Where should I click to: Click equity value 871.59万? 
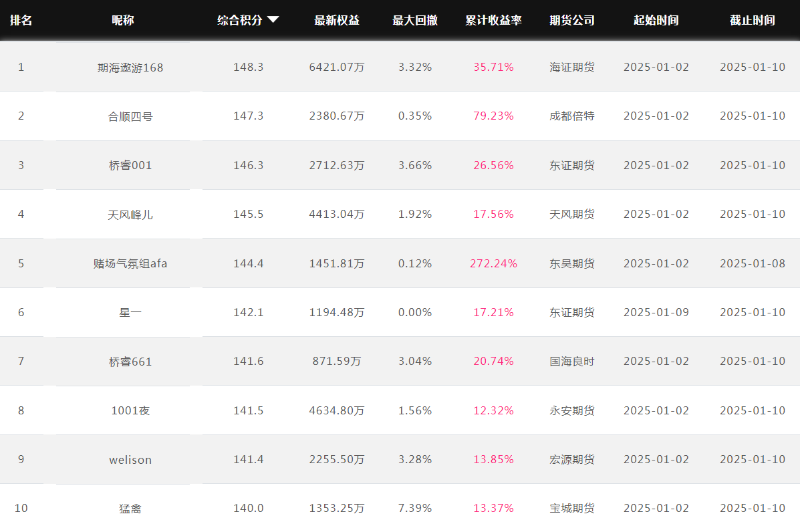(x=337, y=362)
